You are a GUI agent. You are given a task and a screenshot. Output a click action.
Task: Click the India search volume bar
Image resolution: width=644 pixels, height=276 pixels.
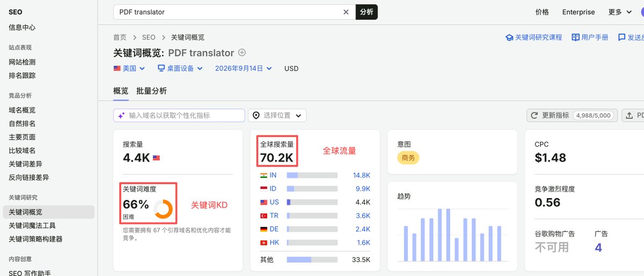pos(312,176)
